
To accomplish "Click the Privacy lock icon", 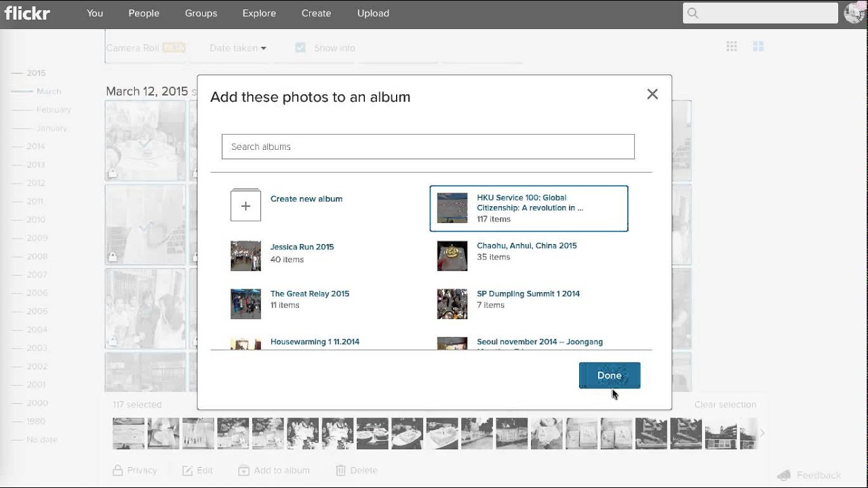I will [x=118, y=470].
